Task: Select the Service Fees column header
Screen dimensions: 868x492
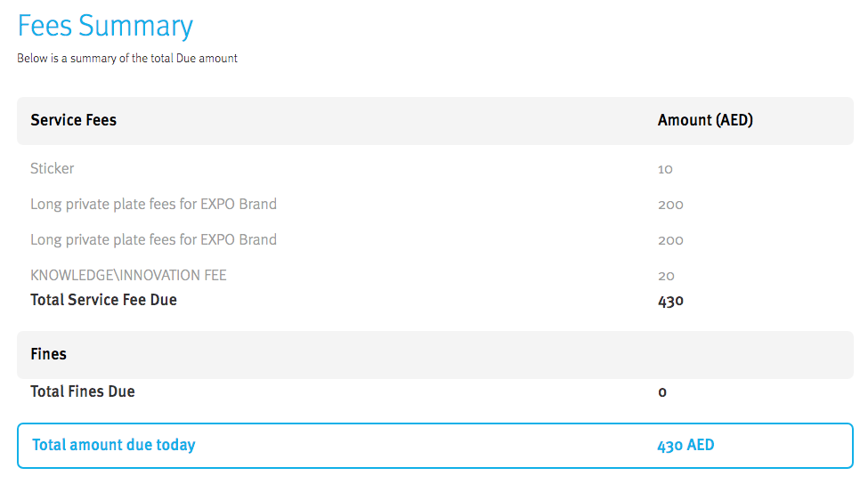Action: tap(73, 120)
